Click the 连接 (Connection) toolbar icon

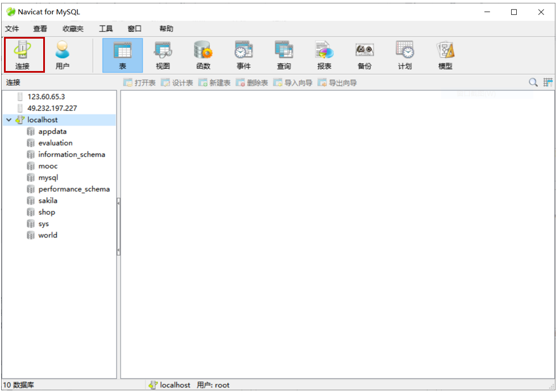coord(24,55)
